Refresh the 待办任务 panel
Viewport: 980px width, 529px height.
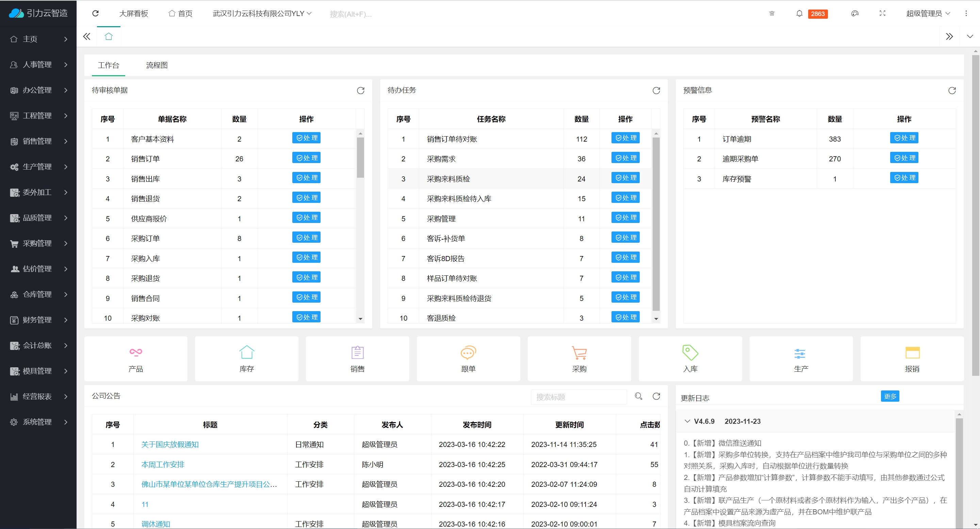656,91
